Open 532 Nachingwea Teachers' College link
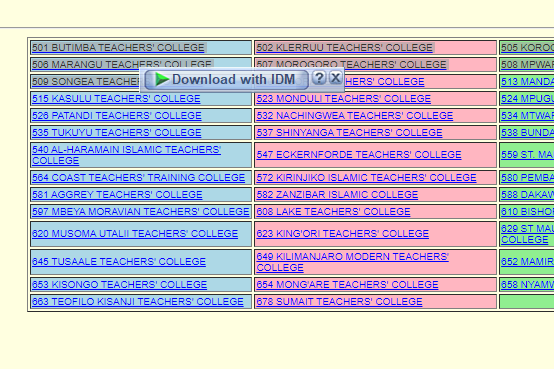The height and width of the screenshot is (369, 554). click(x=355, y=116)
